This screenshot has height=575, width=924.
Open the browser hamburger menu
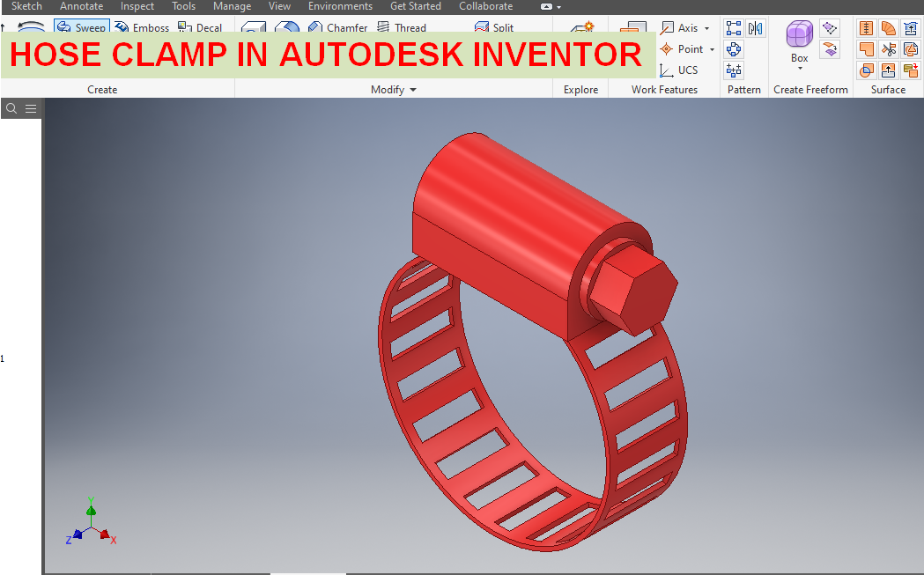pyautogui.click(x=31, y=108)
